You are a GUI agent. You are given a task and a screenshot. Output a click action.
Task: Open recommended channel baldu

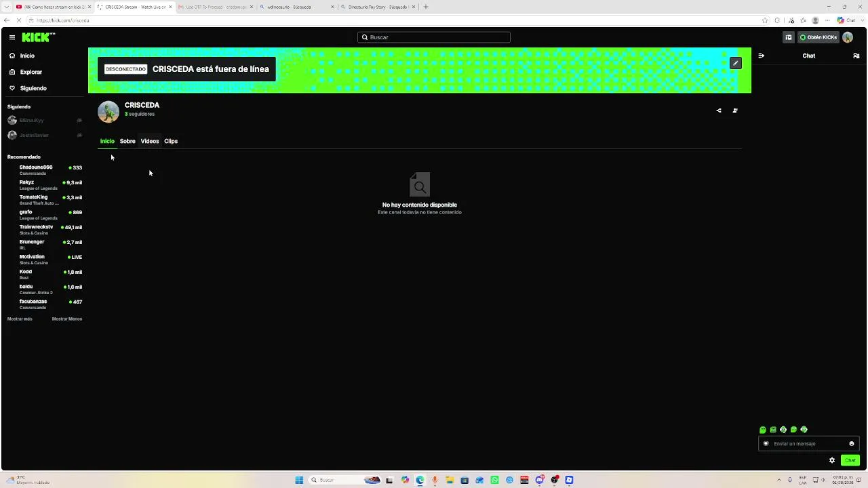tap(44, 289)
